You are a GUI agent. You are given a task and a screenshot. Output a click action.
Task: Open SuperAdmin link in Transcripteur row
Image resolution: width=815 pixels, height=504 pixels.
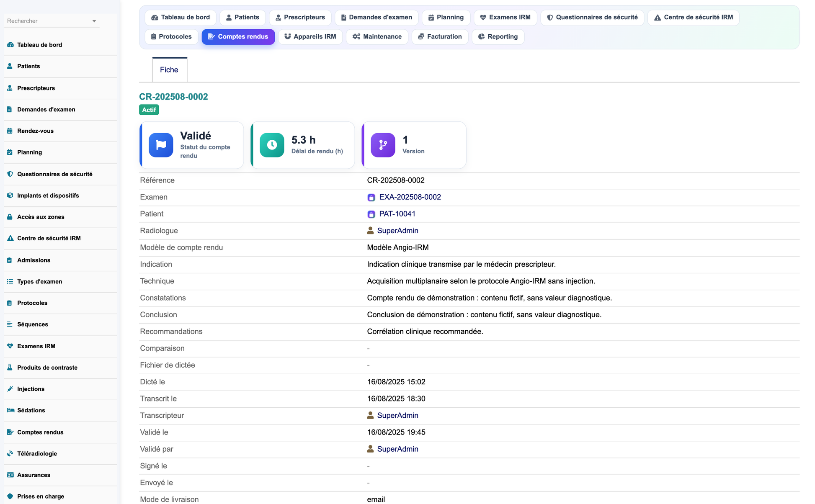click(397, 415)
